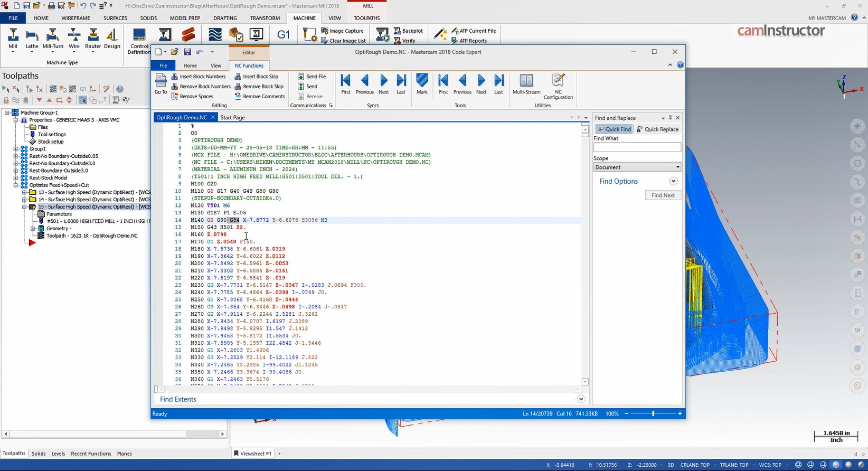
Task: Open Multi-Stream utility
Action: 526,84
